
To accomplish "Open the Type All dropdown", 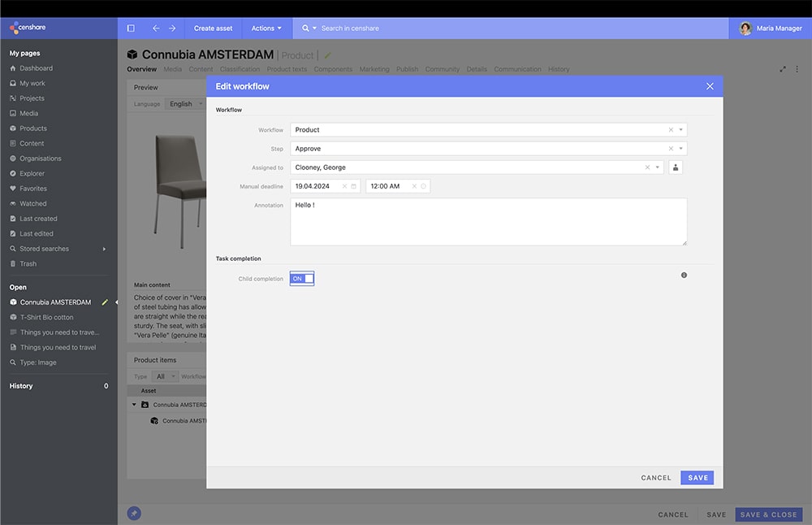I will click(165, 376).
